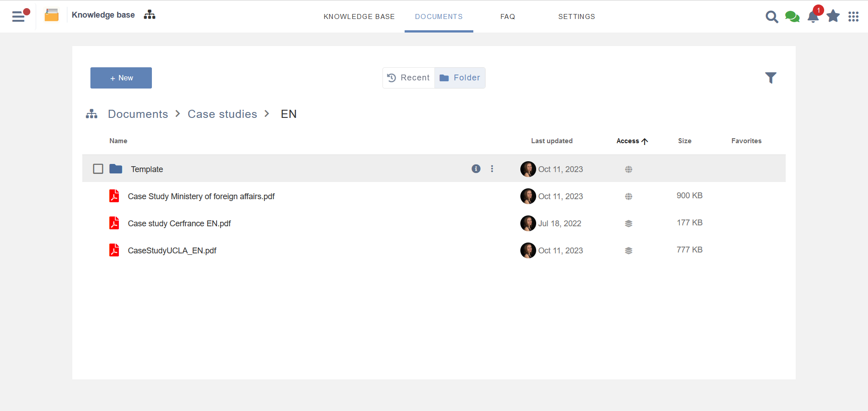Click the 900 KB size value

(x=689, y=196)
